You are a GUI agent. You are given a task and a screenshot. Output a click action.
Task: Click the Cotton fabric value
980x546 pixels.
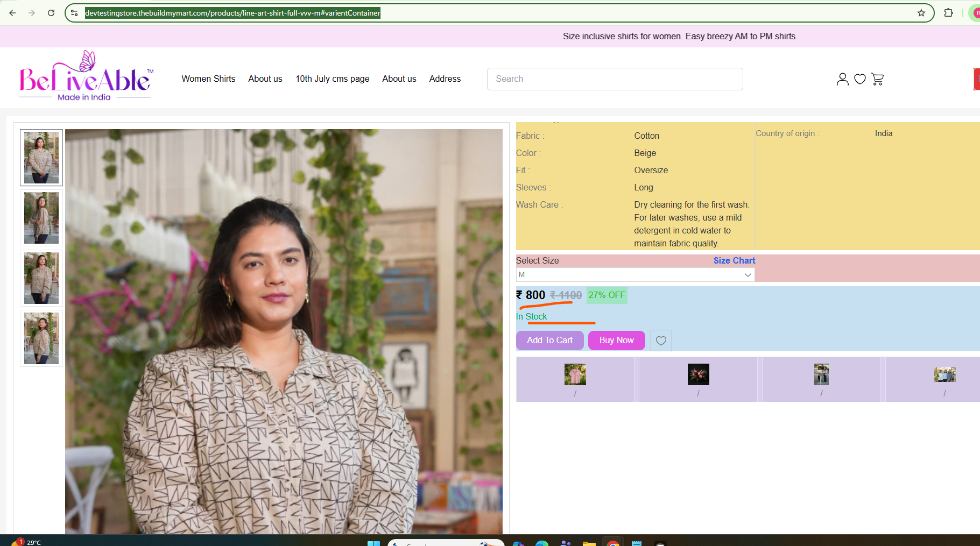(x=646, y=136)
